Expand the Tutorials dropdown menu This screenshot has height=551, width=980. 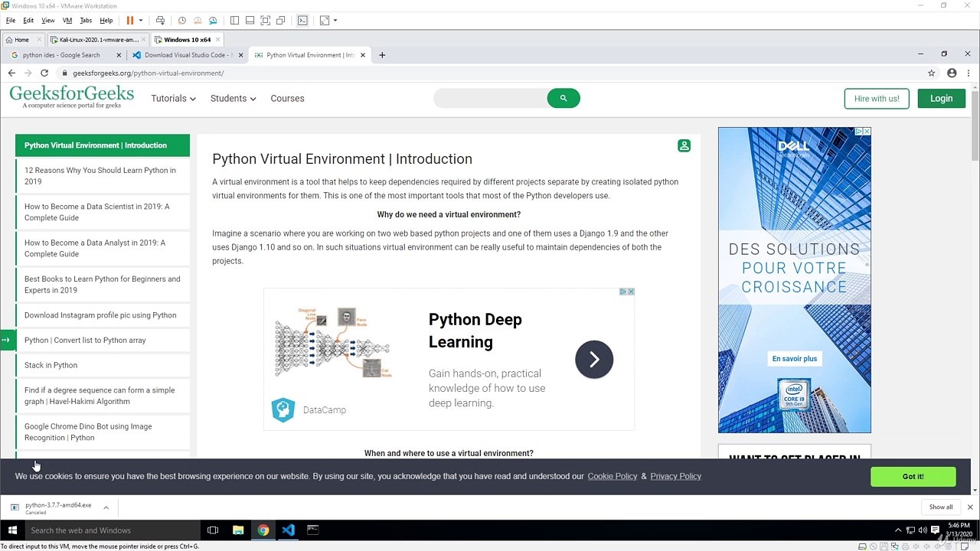pos(173,99)
